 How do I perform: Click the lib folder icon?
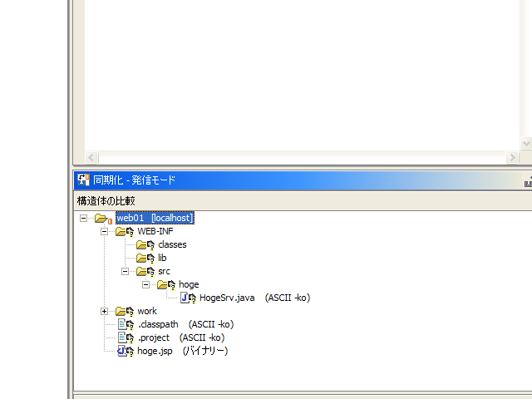[x=145, y=259]
